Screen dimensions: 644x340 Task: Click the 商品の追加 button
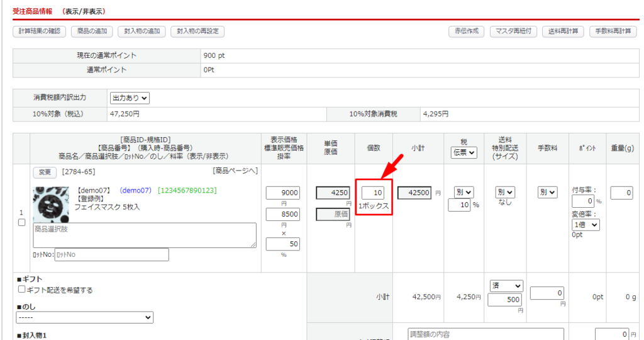(x=92, y=31)
